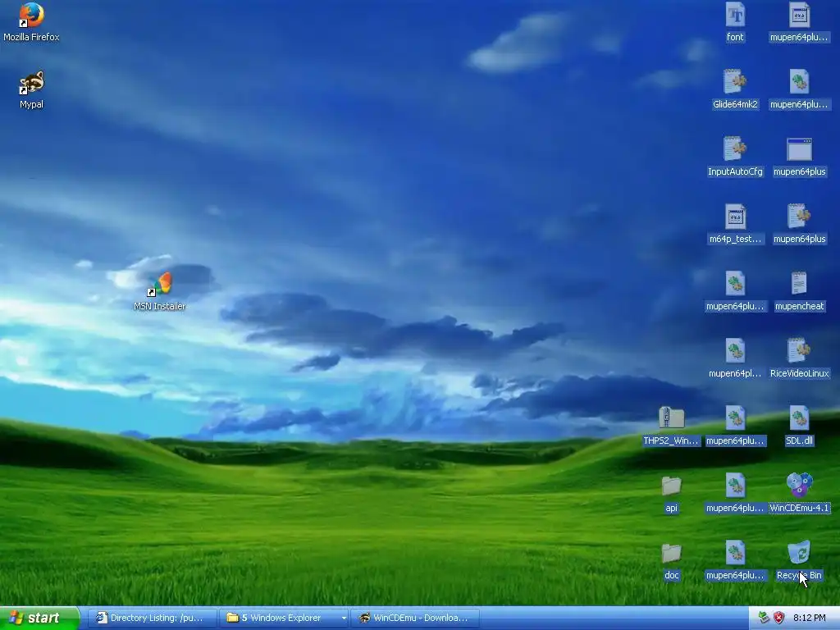Select mupen64pl... DLL beside RiceVideoLinux
The width and height of the screenshot is (840, 630).
pos(735,358)
